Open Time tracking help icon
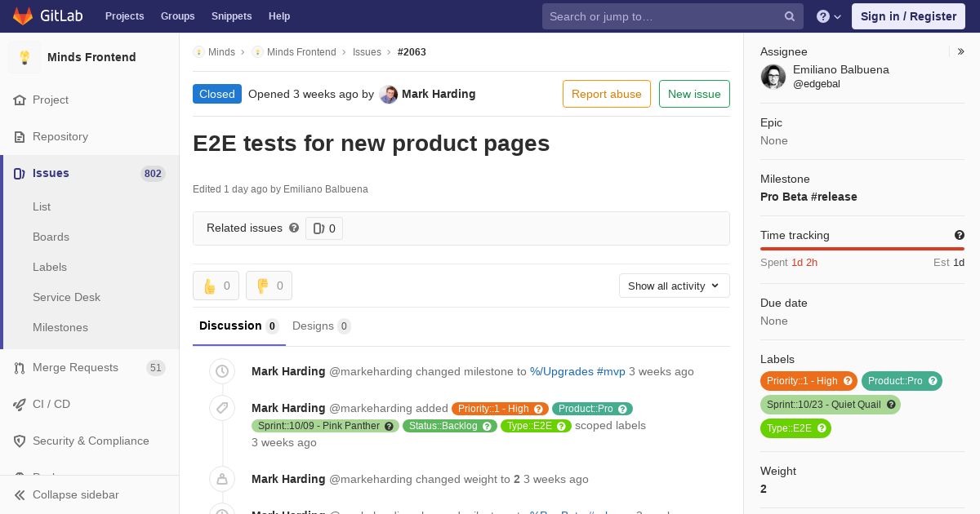 [x=960, y=235]
